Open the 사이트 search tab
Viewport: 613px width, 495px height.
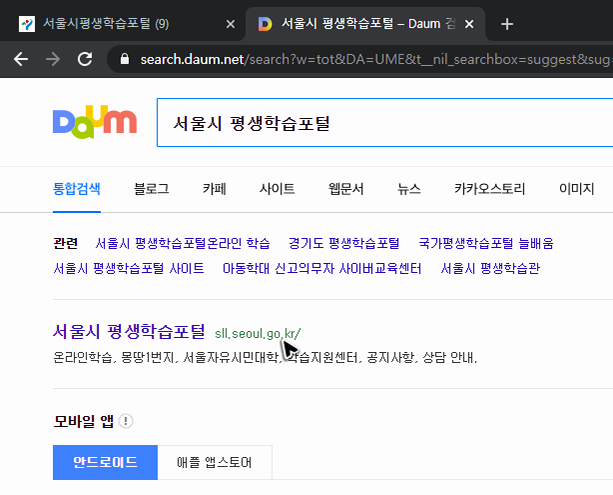[277, 189]
